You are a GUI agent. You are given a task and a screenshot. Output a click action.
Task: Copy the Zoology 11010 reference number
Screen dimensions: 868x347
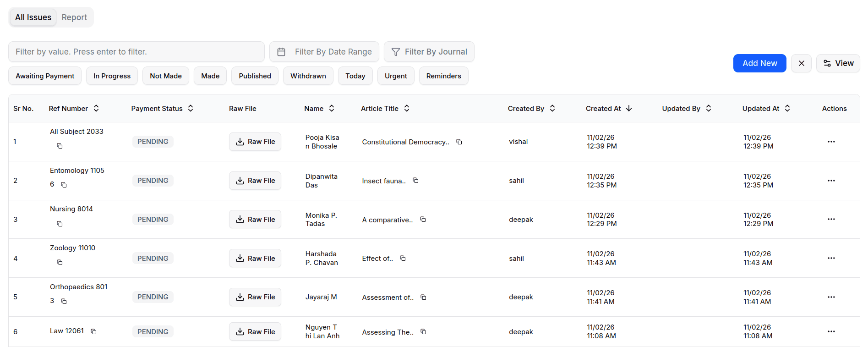pos(60,263)
